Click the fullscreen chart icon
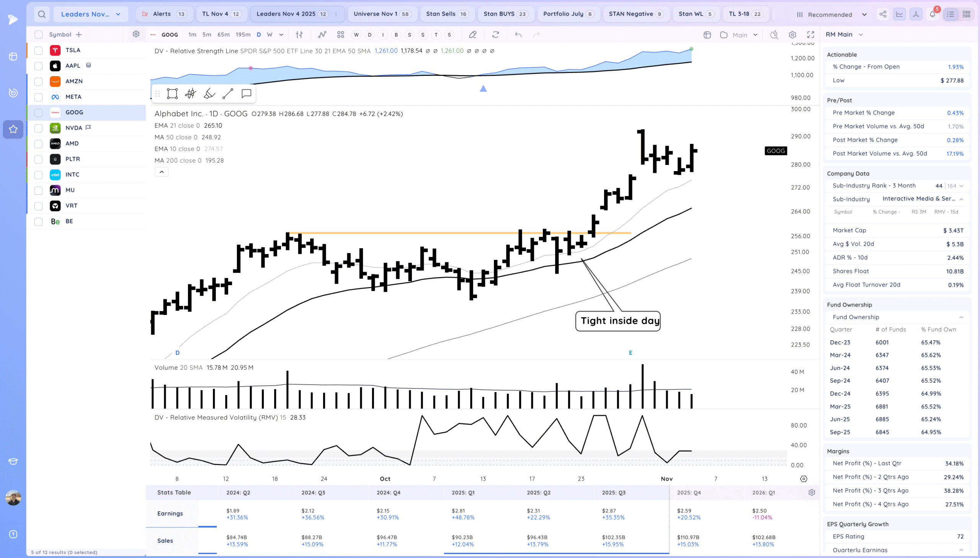This screenshot has height=558, width=980. (810, 34)
